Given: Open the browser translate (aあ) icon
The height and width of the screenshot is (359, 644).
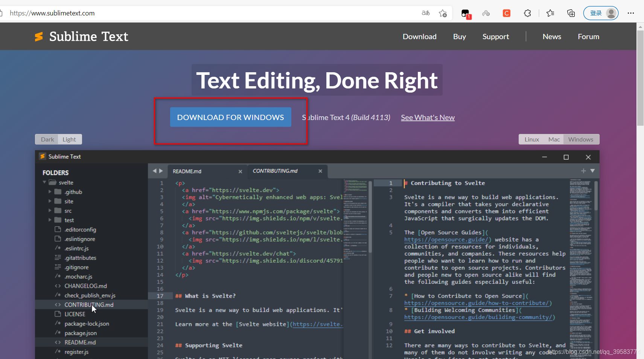Looking at the screenshot, I should [x=426, y=13].
